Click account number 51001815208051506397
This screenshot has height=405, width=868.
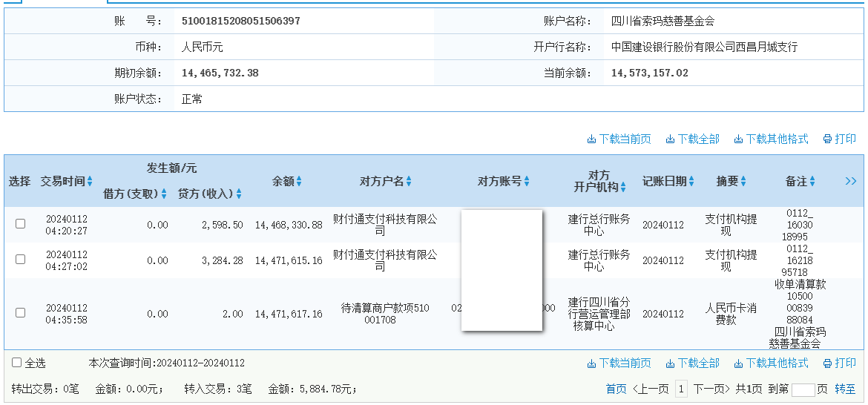pos(241,22)
